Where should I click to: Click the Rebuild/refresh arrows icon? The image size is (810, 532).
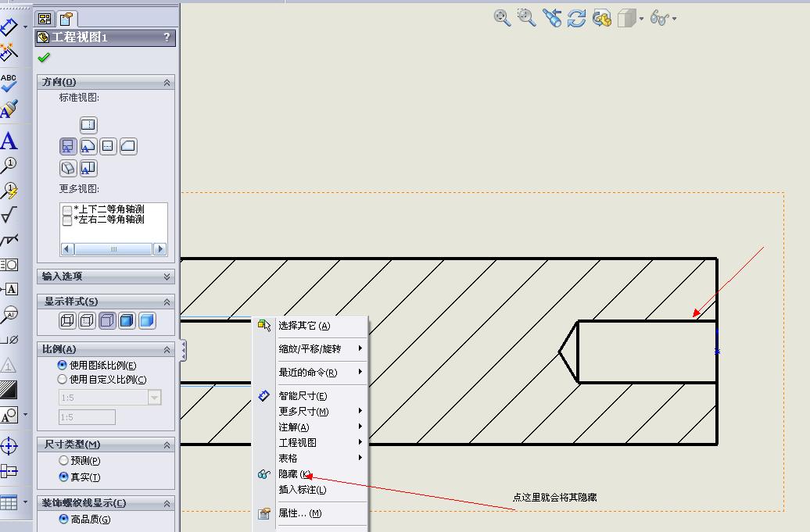pos(576,19)
